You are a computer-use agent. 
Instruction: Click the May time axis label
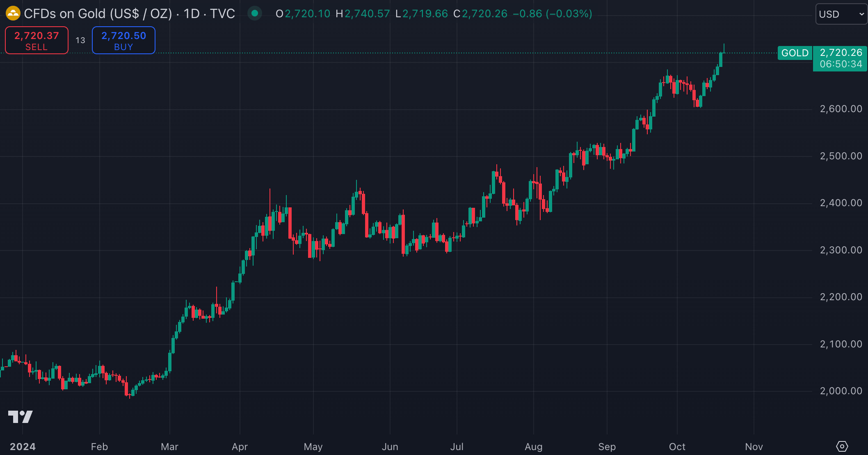coord(313,447)
